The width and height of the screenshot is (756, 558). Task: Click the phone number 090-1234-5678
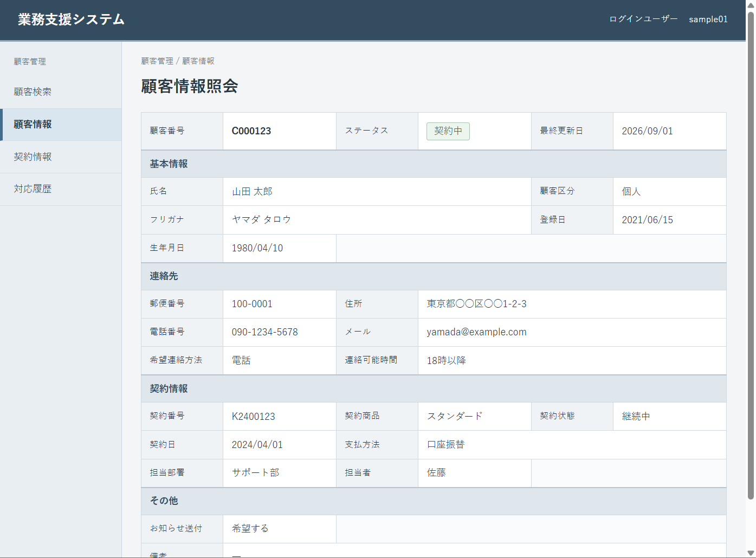point(264,332)
